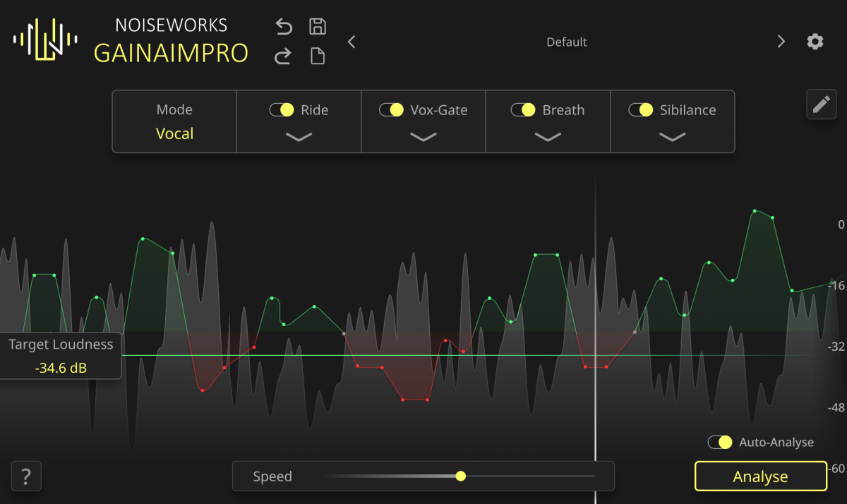
Task: Click the Speed label text
Action: point(272,476)
